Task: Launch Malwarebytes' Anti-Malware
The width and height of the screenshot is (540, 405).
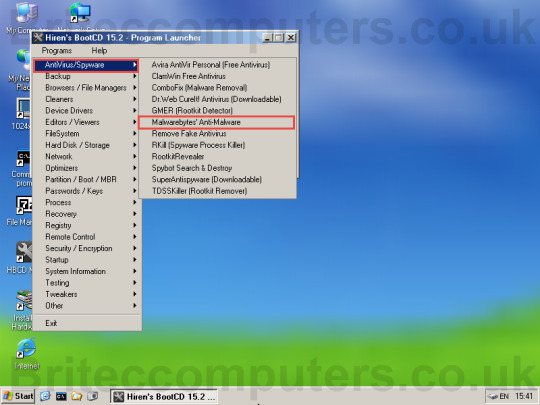Action: (x=217, y=122)
